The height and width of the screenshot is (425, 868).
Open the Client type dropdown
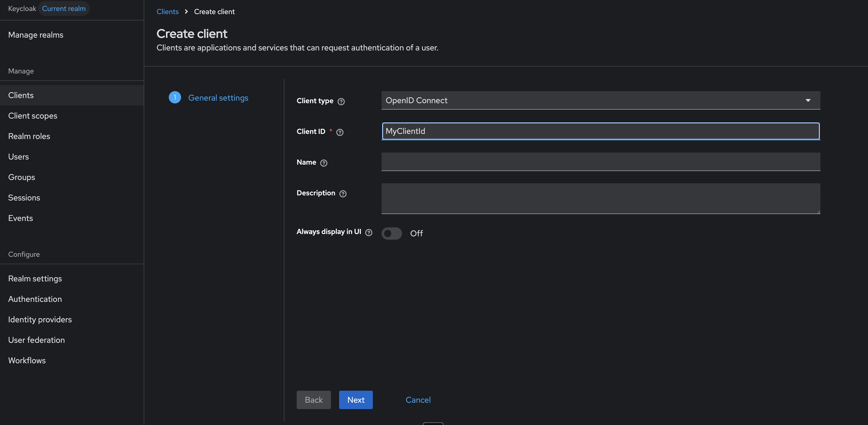(x=600, y=100)
